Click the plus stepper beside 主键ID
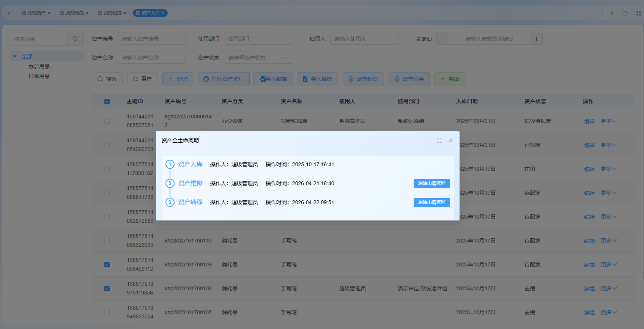The image size is (644, 329). coord(536,39)
